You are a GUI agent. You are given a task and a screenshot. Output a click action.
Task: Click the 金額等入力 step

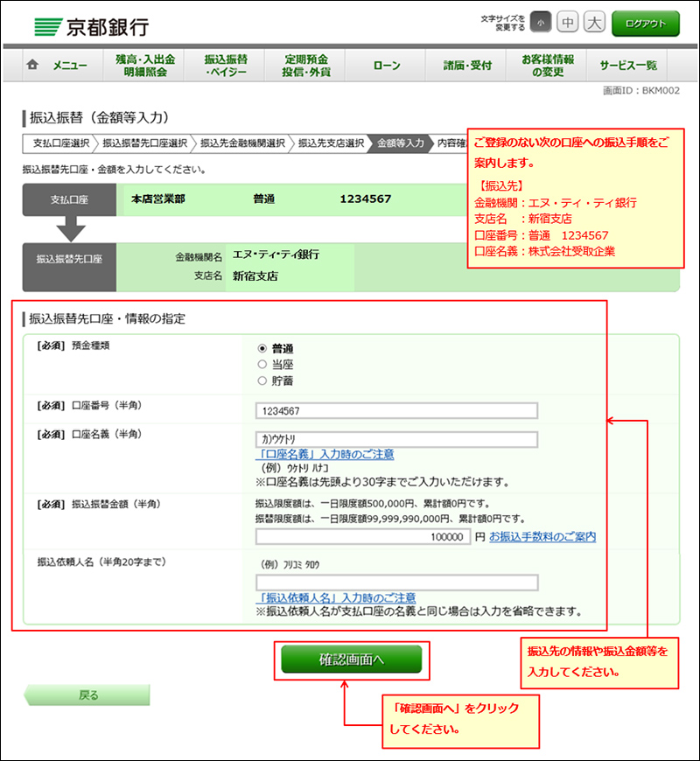[x=401, y=143]
